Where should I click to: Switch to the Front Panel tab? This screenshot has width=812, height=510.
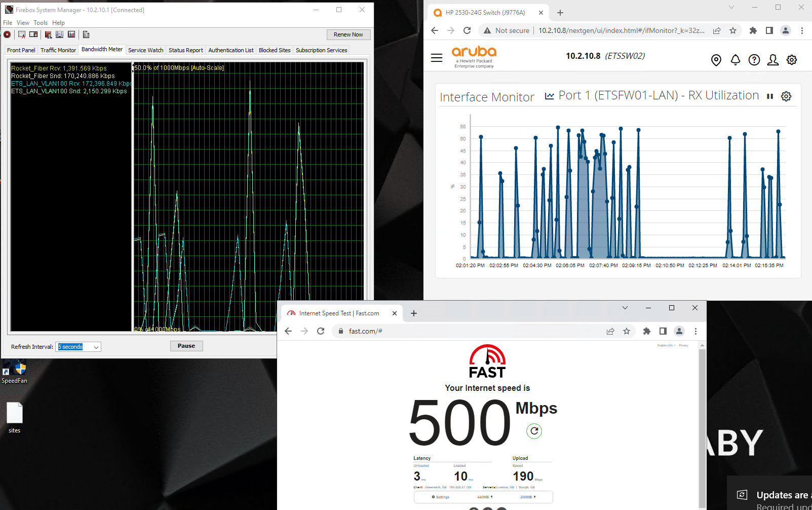[21, 50]
